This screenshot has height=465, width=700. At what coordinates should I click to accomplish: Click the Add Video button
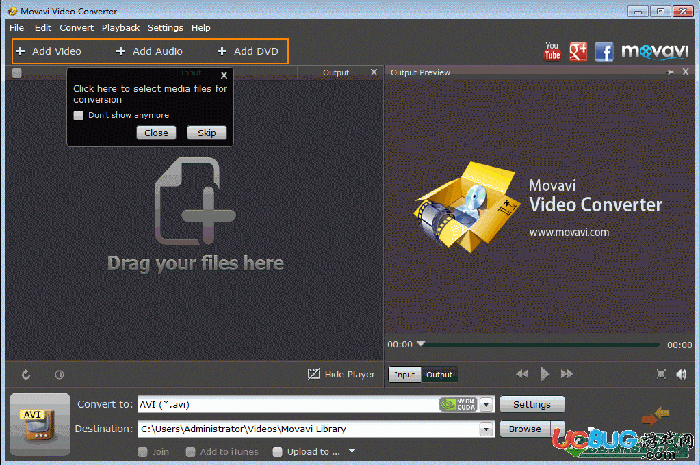click(48, 51)
